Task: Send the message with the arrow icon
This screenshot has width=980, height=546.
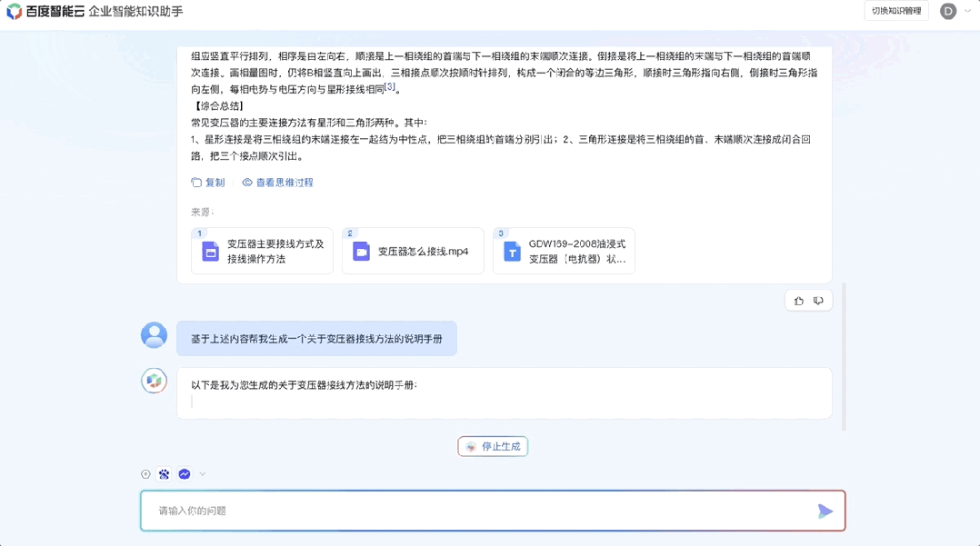Action: pyautogui.click(x=825, y=511)
